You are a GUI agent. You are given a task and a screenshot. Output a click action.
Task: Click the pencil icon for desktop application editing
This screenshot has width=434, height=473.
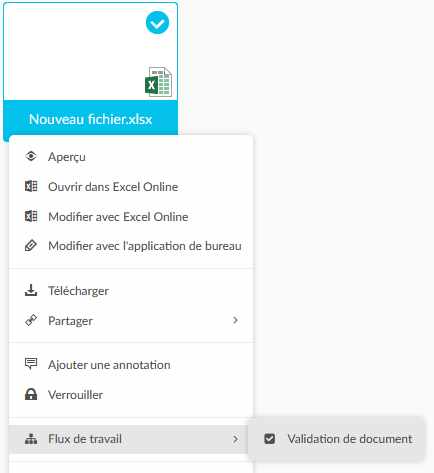(31, 245)
